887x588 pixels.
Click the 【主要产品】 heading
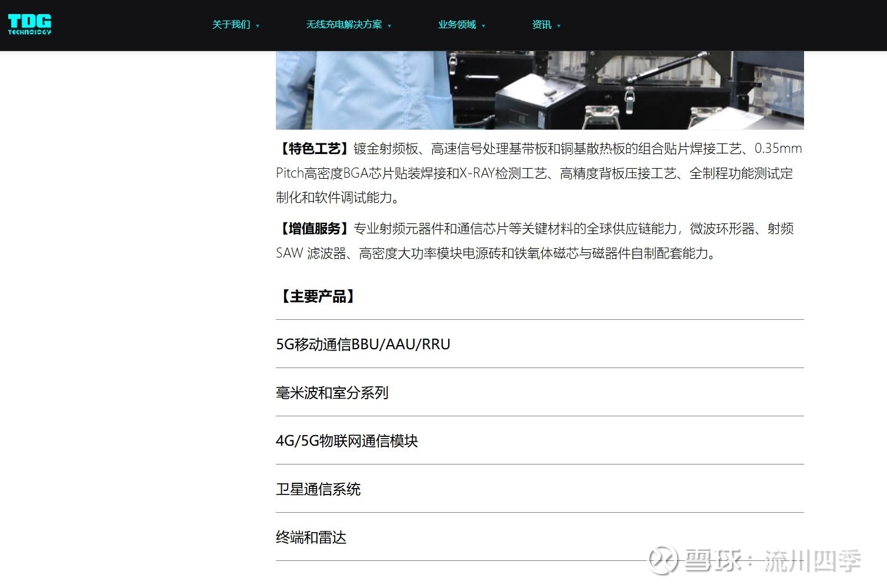point(318,296)
